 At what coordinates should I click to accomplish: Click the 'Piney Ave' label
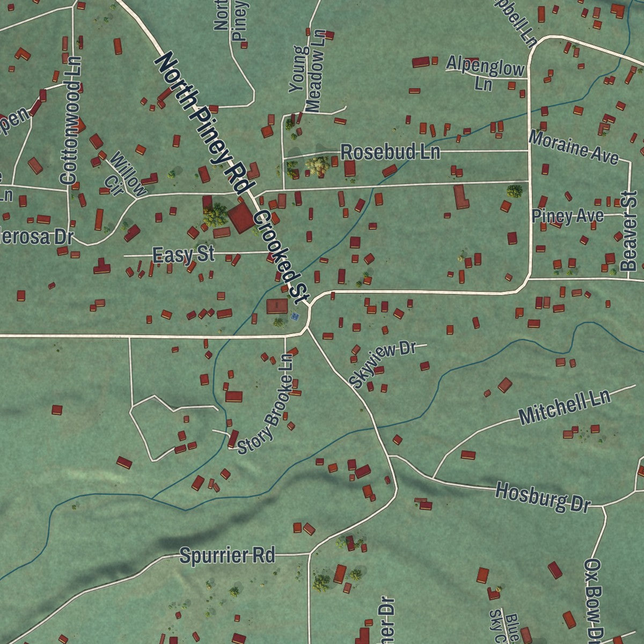point(568,216)
